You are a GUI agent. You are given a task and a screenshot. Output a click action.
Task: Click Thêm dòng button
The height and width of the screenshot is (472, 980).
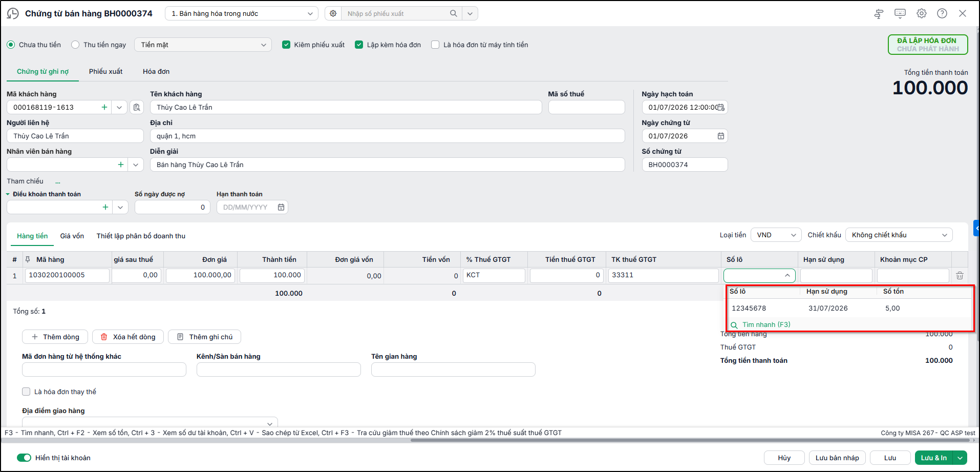(x=55, y=337)
